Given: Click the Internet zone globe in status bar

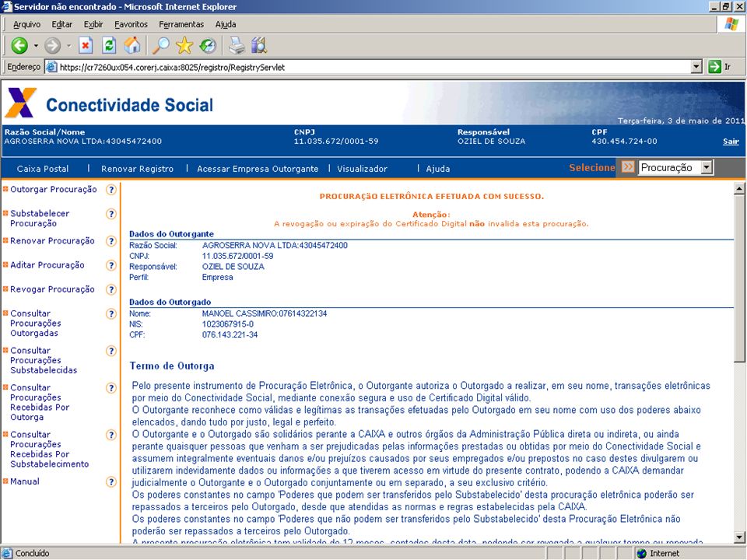Looking at the screenshot, I should (x=642, y=553).
